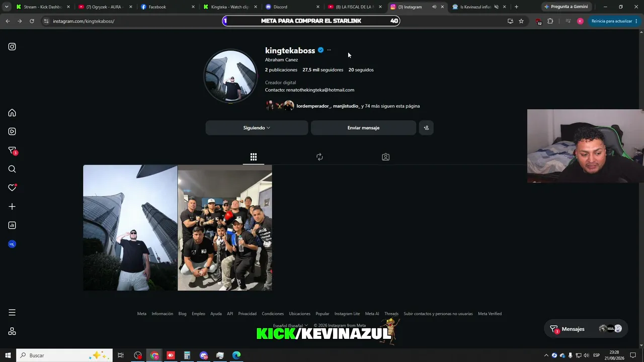Switch to the Ogryzek - AURA tab
The width and height of the screenshot is (644, 362).
[106, 7]
